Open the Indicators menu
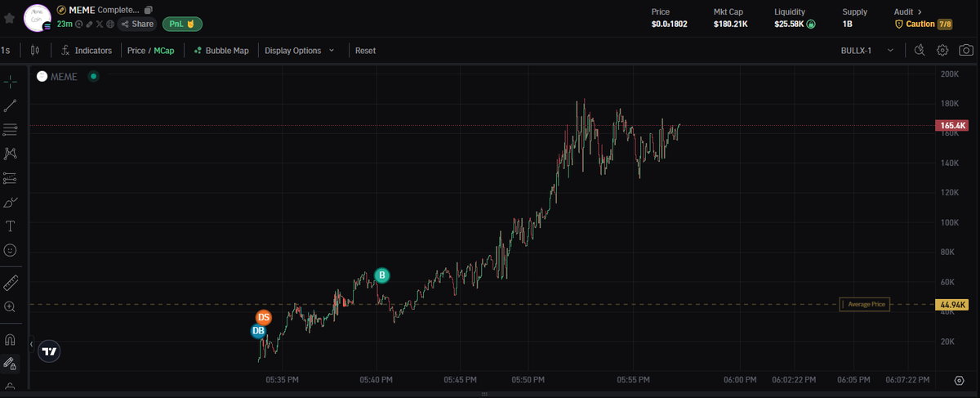The height and width of the screenshot is (398, 980). pos(87,51)
